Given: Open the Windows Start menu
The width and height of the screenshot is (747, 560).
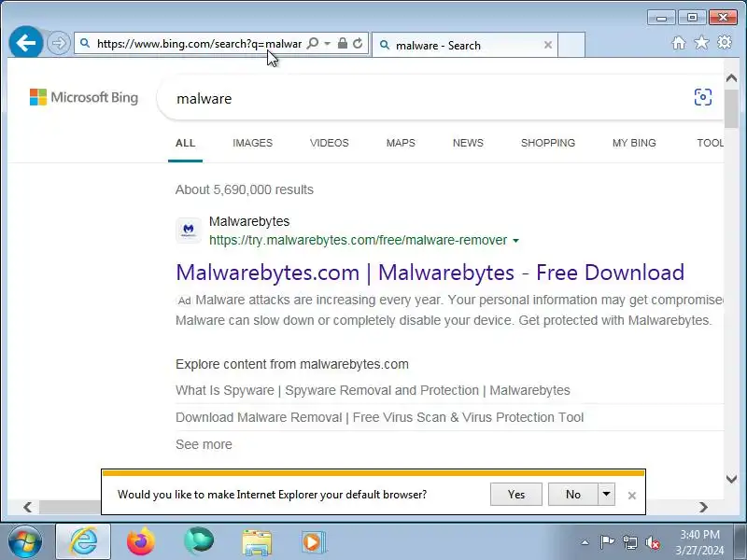Looking at the screenshot, I should [25, 542].
